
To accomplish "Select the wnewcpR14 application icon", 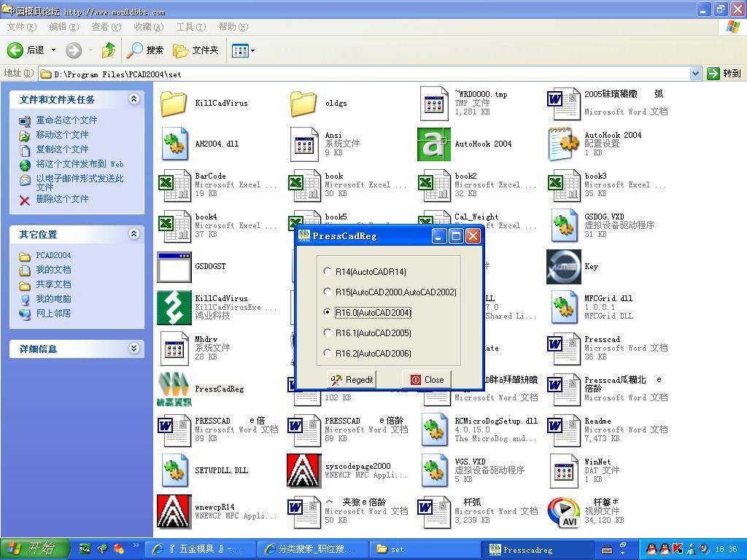I will click(x=174, y=511).
